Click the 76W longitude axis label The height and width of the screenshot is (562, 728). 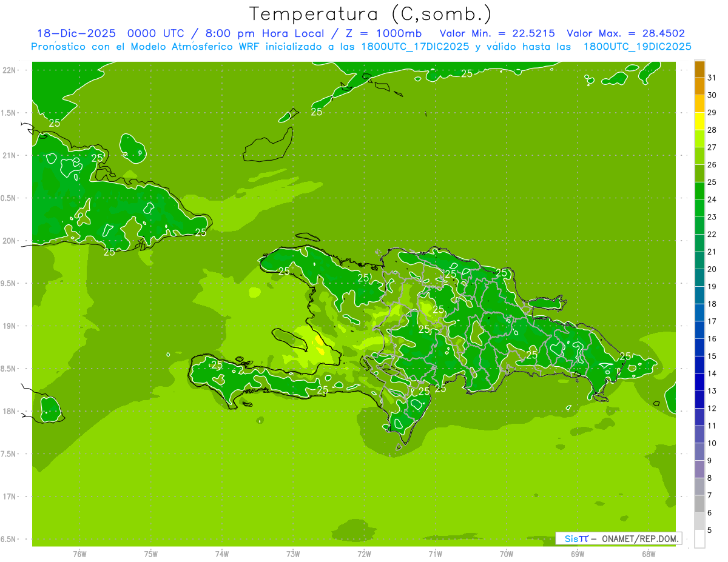point(79,554)
